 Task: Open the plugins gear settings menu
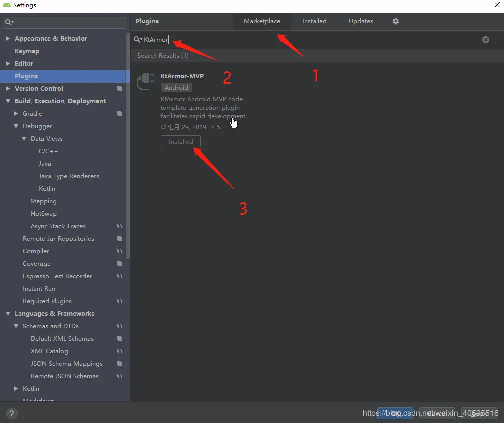396,21
